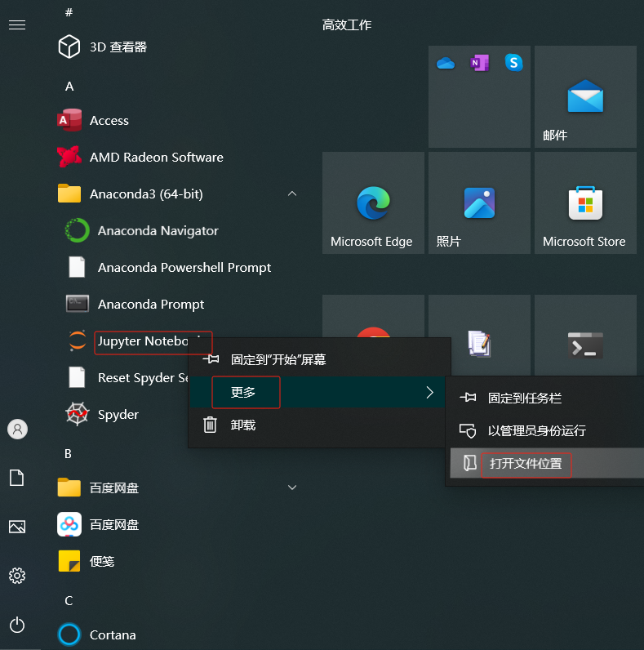
Task: Click the C section letter header
Action: (69, 600)
